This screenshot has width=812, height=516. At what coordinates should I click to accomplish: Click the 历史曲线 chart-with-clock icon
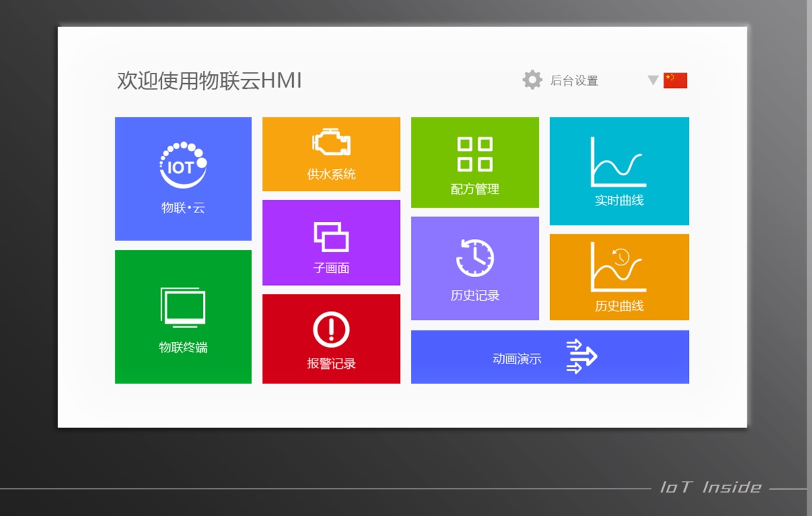618,267
